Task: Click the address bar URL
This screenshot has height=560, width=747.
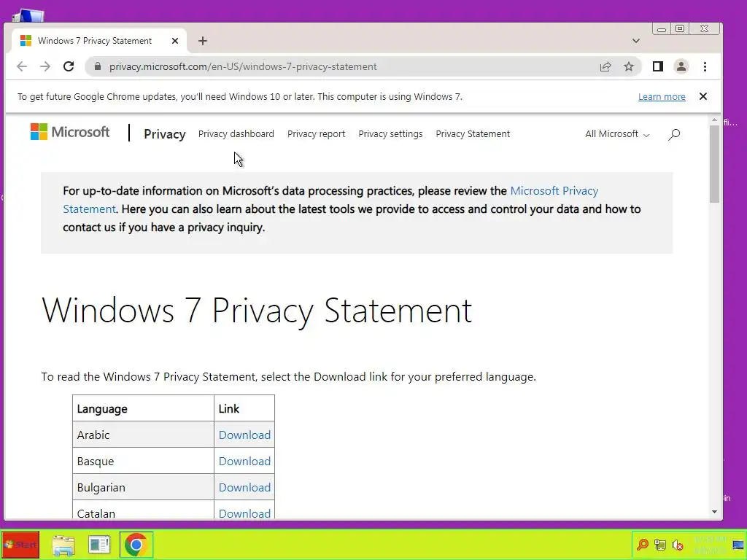Action: click(243, 66)
